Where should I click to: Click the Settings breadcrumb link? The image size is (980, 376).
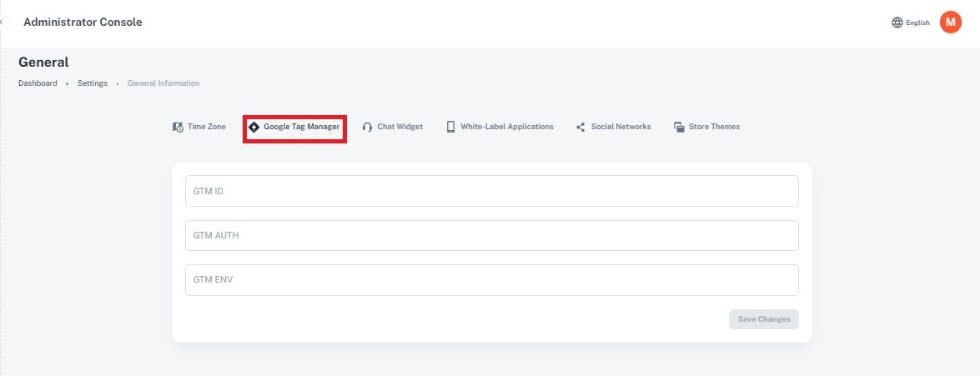click(93, 83)
